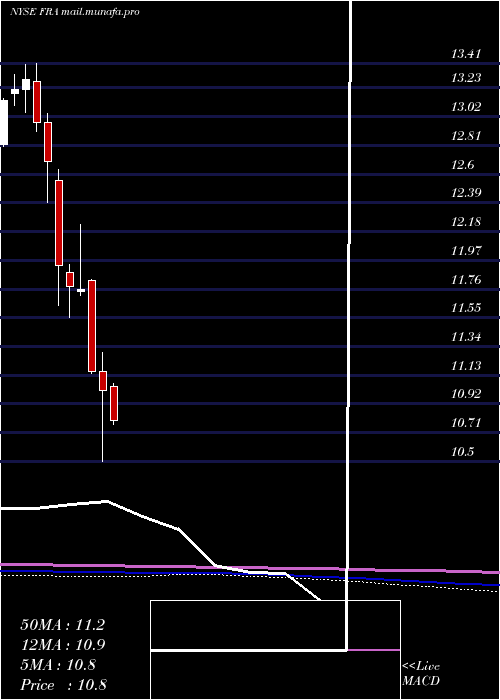500x700 pixels.
Task: Click the 12MA : 10.9 readout
Action: coord(62,645)
